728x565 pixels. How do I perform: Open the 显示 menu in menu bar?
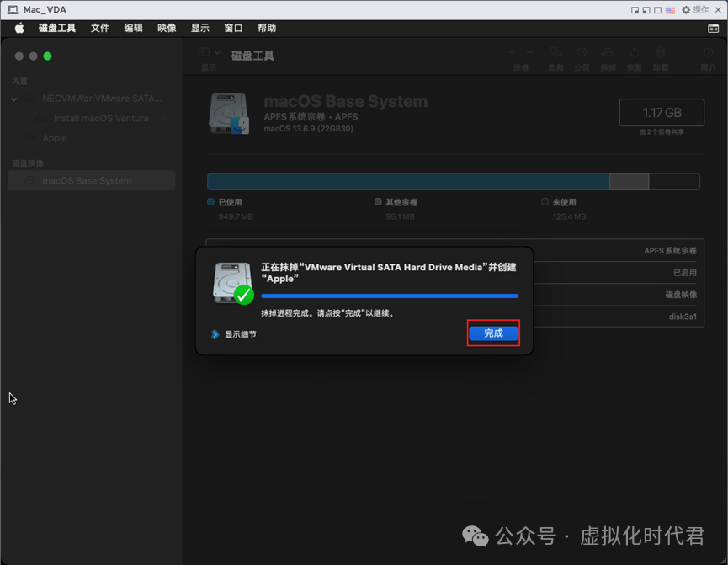pyautogui.click(x=200, y=29)
